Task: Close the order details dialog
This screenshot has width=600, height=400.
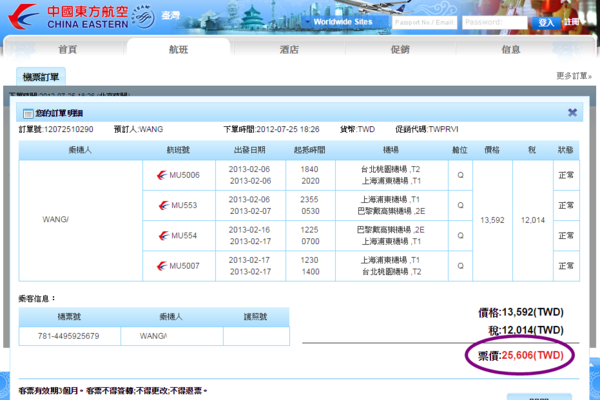Action: coord(572,113)
